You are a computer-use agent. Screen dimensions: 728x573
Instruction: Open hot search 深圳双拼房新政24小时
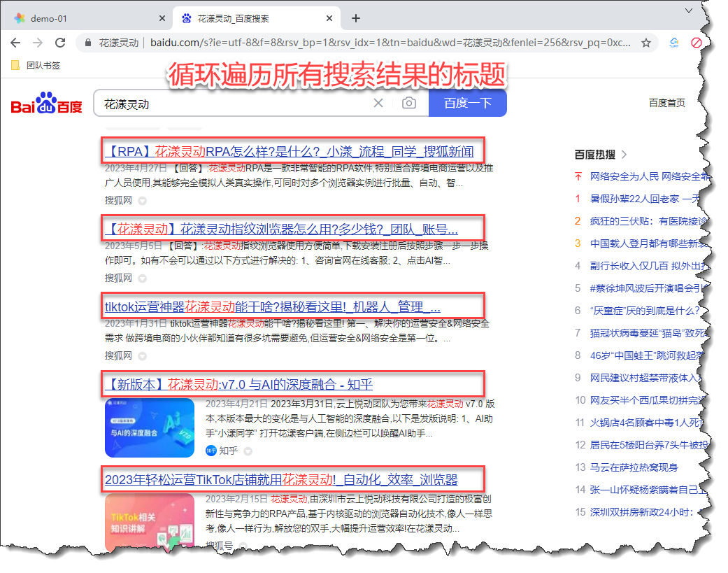(642, 511)
